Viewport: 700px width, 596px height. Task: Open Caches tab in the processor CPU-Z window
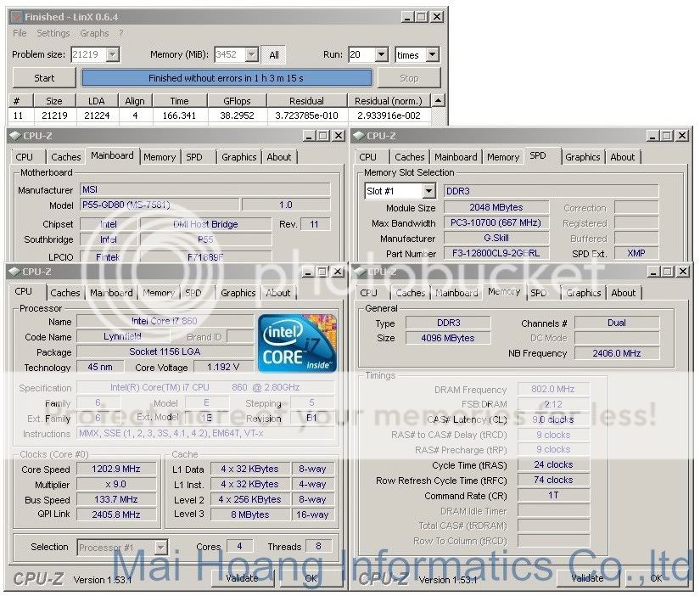click(65, 293)
